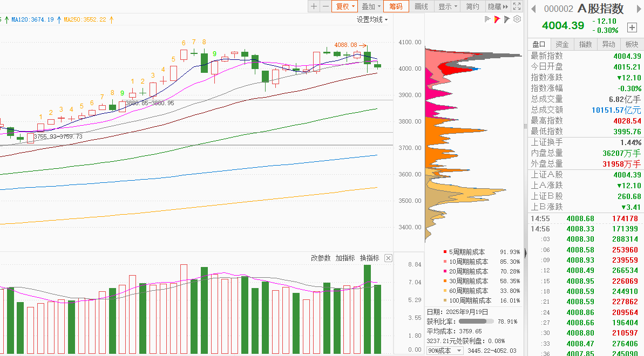Image resolution: width=644 pixels, height=356 pixels.
Task: Click 换指标 to change indicator
Action: (x=369, y=258)
